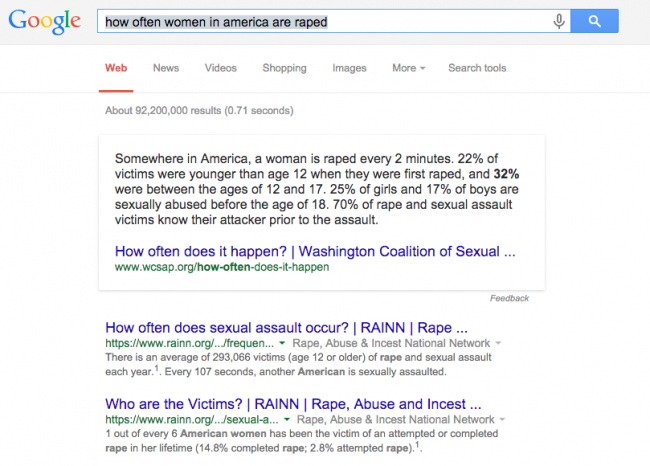This screenshot has width=650, height=466.
Task: Click the www.wcsap.org URL
Action: [222, 267]
